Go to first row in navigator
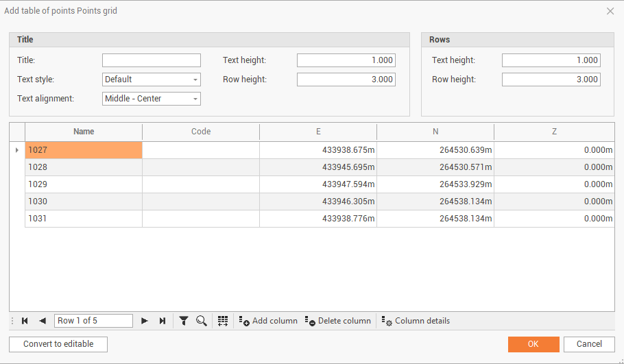The width and height of the screenshot is (624, 364). [25, 321]
